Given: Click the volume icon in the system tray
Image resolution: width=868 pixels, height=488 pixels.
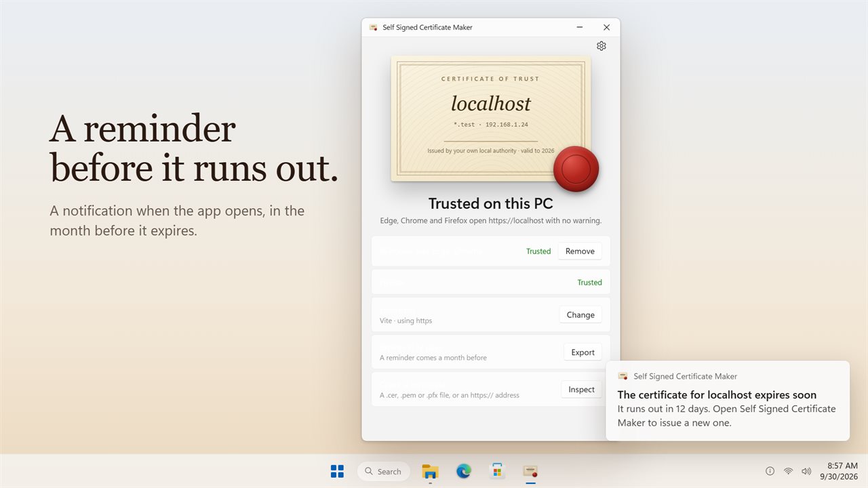Looking at the screenshot, I should 806,471.
